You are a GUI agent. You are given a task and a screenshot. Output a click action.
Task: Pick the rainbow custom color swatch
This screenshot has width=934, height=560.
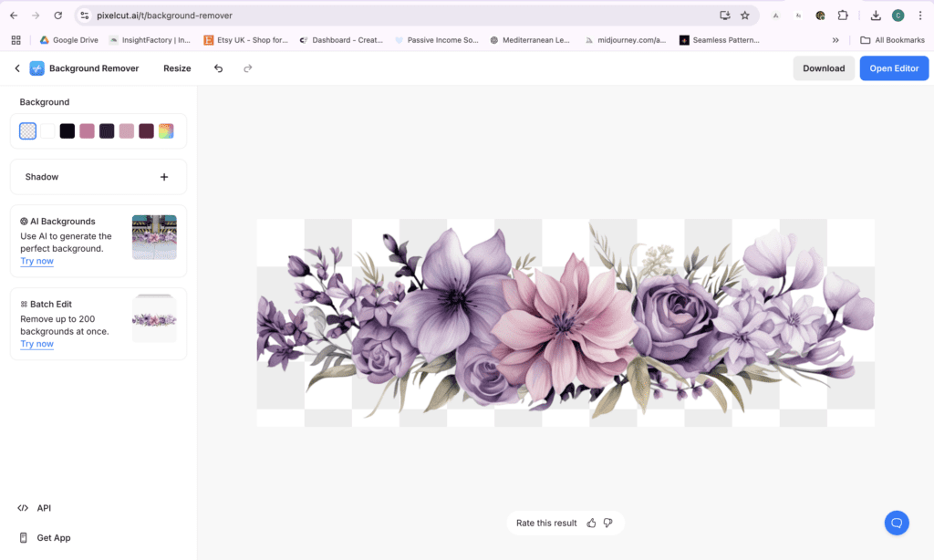click(166, 131)
